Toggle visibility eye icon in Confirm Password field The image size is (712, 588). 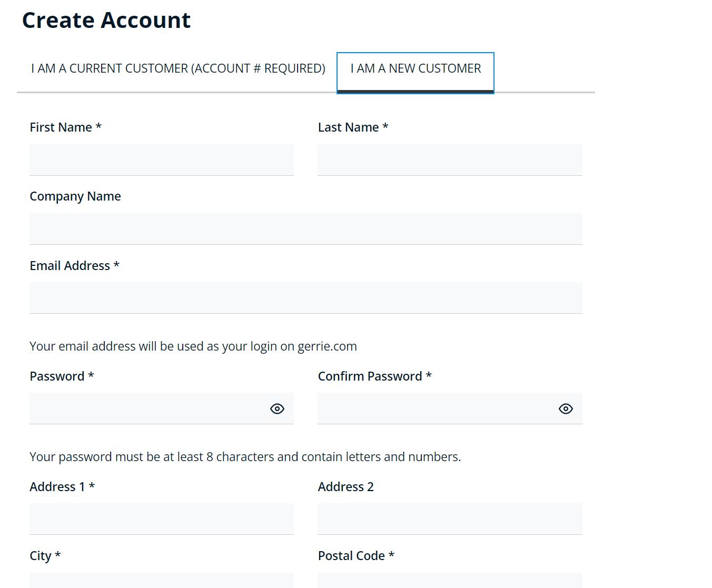pos(566,408)
